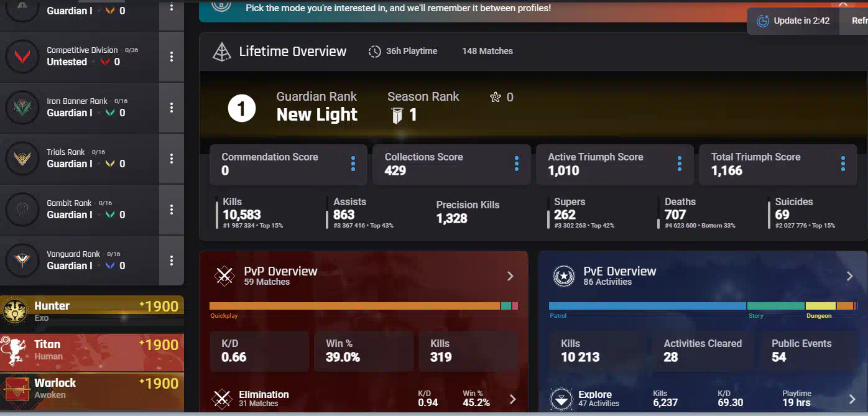This screenshot has height=416, width=868.
Task: Click the Gambit Rank emblem icon
Action: (22, 210)
